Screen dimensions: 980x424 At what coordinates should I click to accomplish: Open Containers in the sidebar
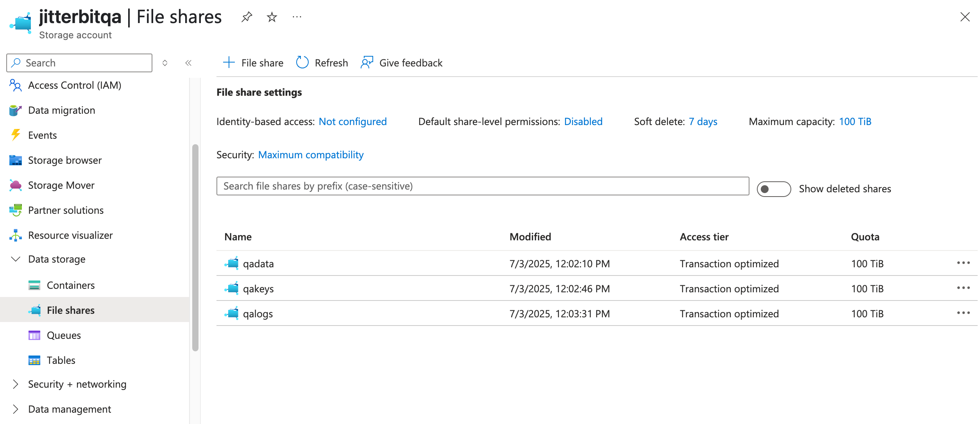(71, 285)
